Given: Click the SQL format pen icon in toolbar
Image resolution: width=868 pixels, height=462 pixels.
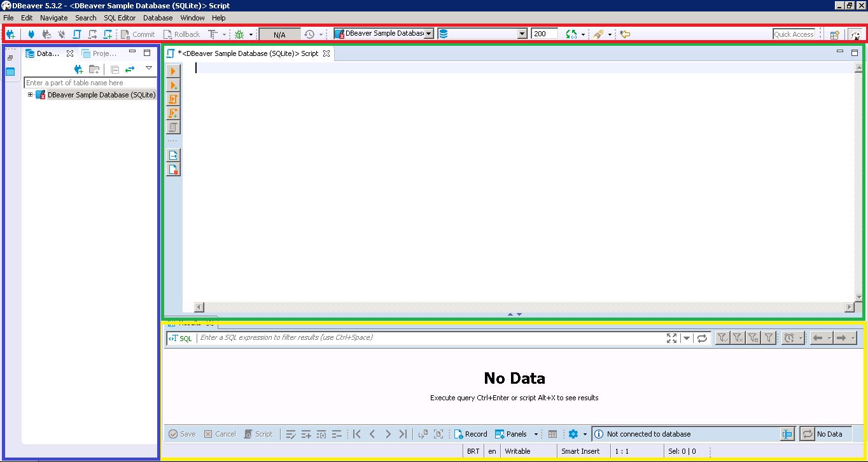Looking at the screenshot, I should (598, 34).
